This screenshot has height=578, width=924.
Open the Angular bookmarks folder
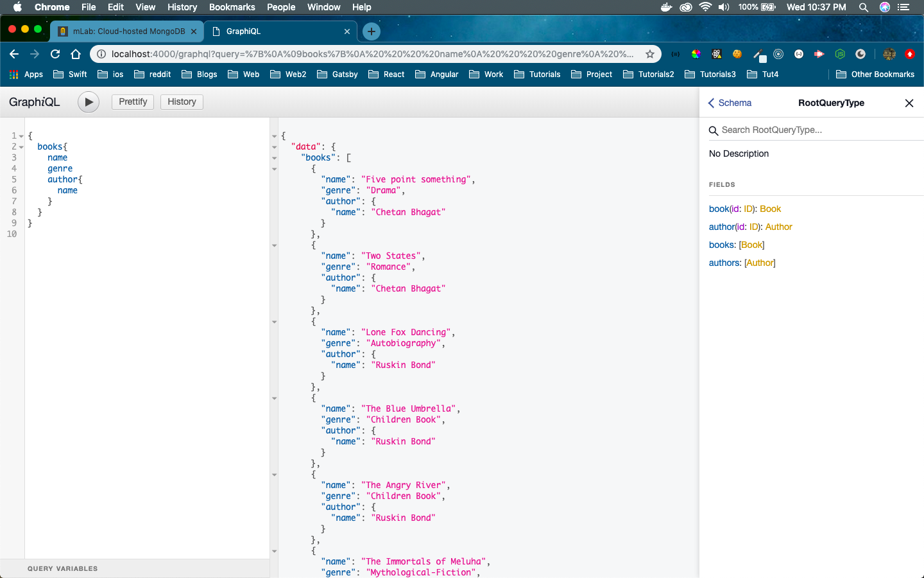click(x=437, y=74)
